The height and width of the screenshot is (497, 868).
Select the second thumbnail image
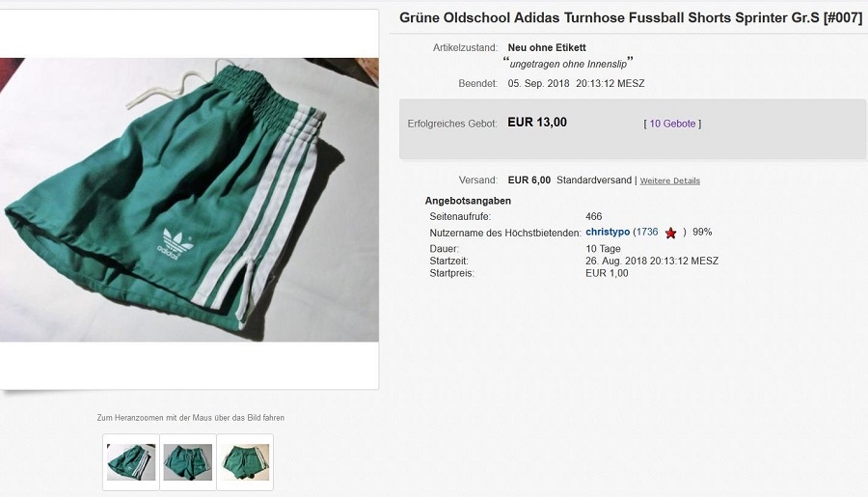(187, 462)
